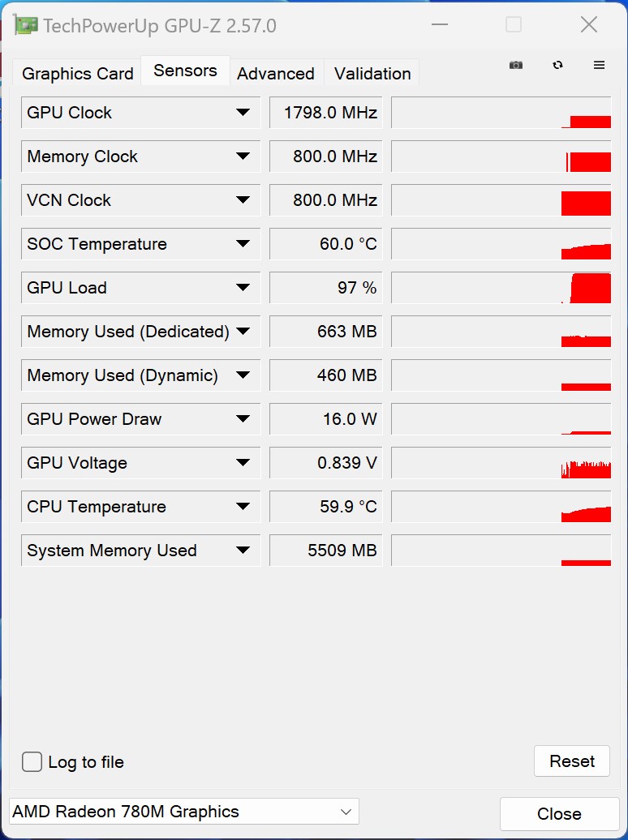This screenshot has width=628, height=840.
Task: Click the screenshot camera icon
Action: (x=516, y=65)
